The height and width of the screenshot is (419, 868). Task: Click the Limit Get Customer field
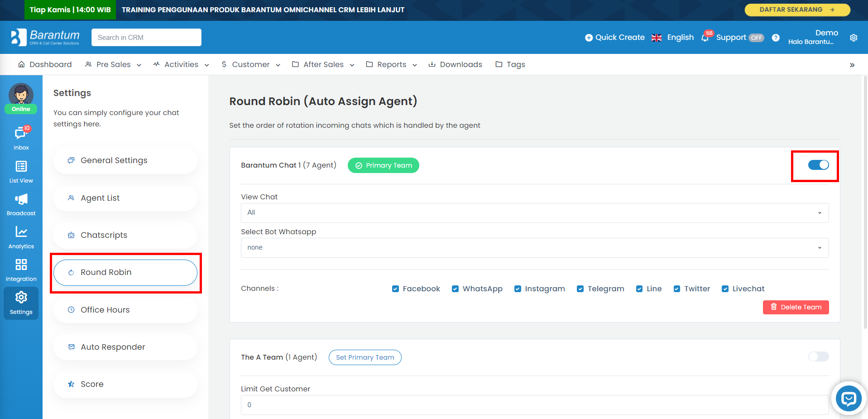pos(535,405)
